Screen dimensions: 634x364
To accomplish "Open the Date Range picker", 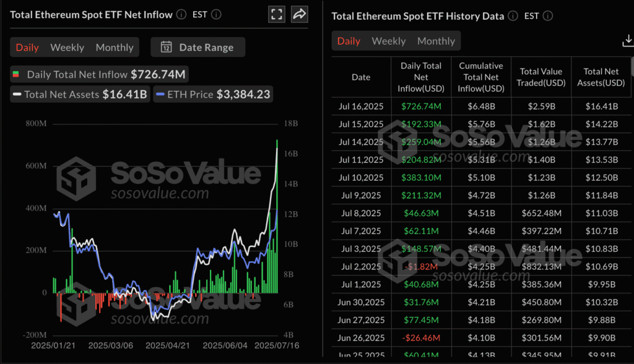I will [201, 47].
